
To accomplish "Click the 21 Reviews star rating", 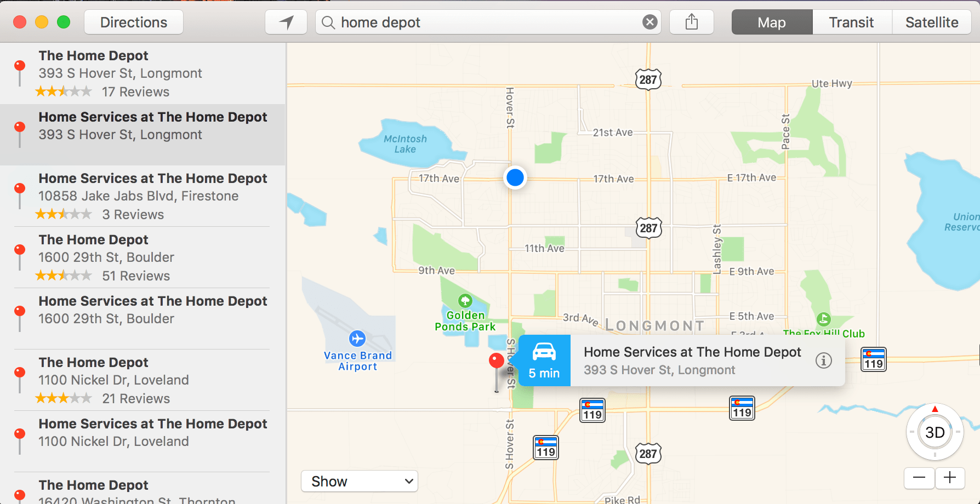I will tap(64, 398).
